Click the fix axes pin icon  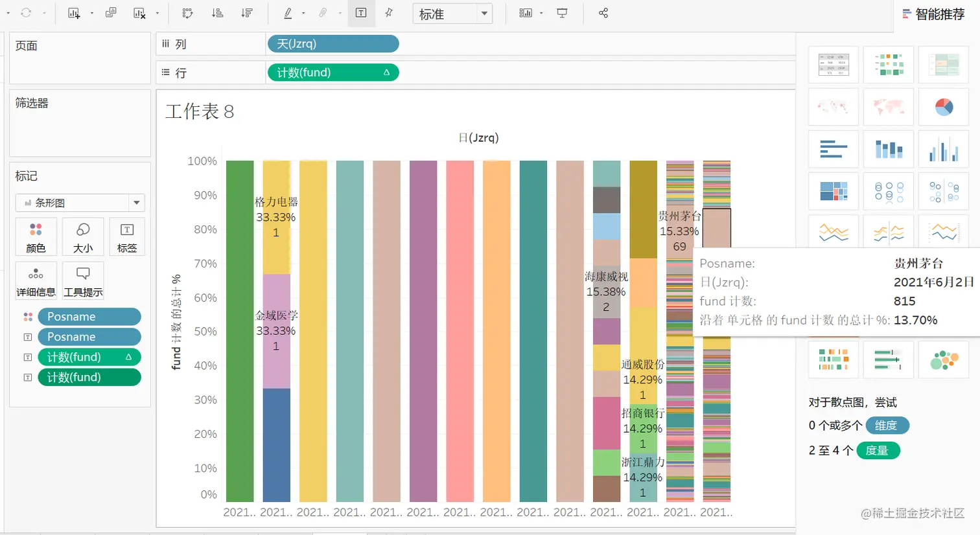point(389,13)
